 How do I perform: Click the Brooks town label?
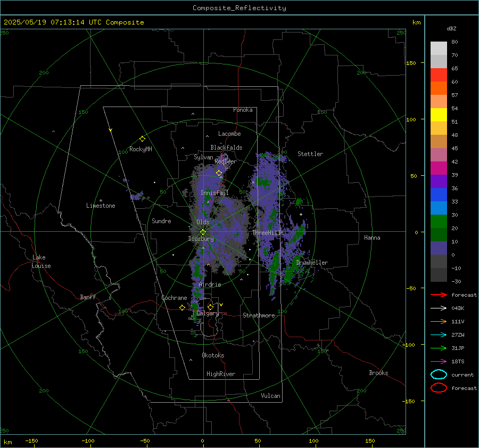click(x=378, y=373)
